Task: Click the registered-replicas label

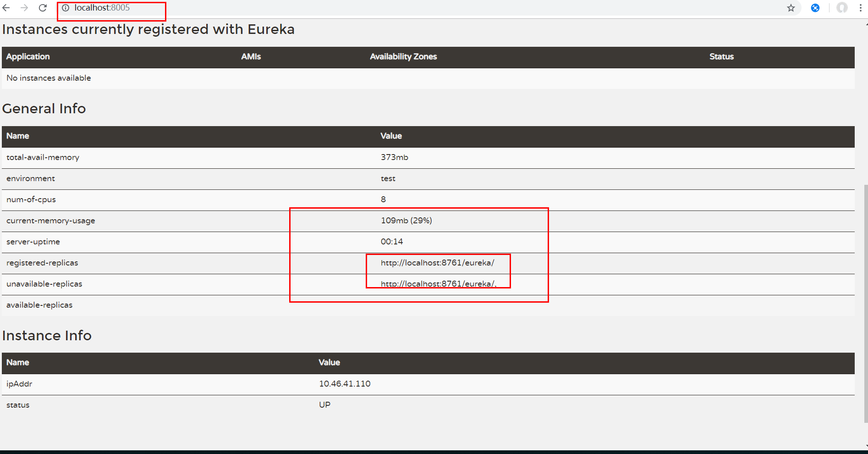Action: point(42,263)
